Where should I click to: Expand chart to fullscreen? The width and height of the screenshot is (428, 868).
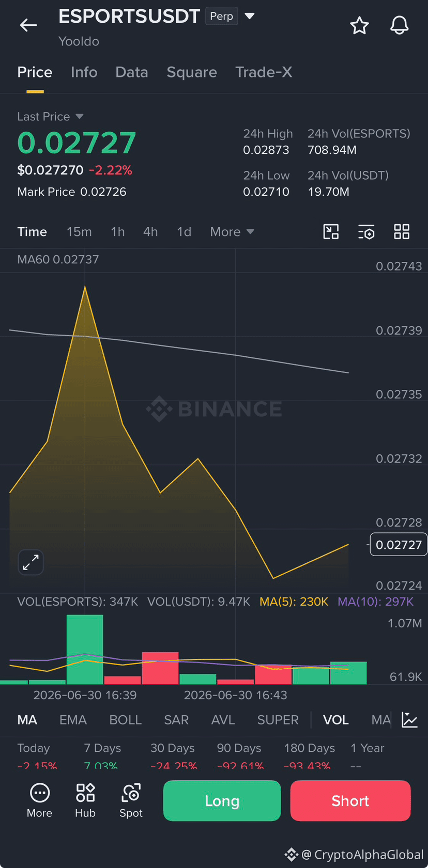31,562
